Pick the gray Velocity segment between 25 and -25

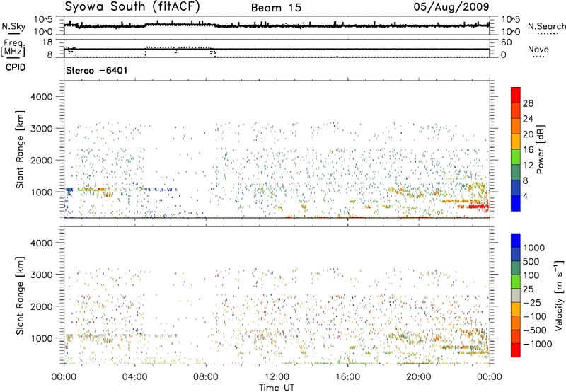click(x=516, y=295)
